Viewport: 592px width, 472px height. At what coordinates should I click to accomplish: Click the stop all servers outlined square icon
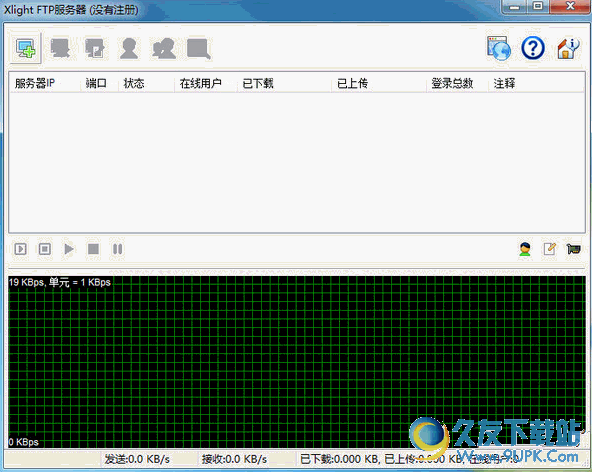pos(45,249)
